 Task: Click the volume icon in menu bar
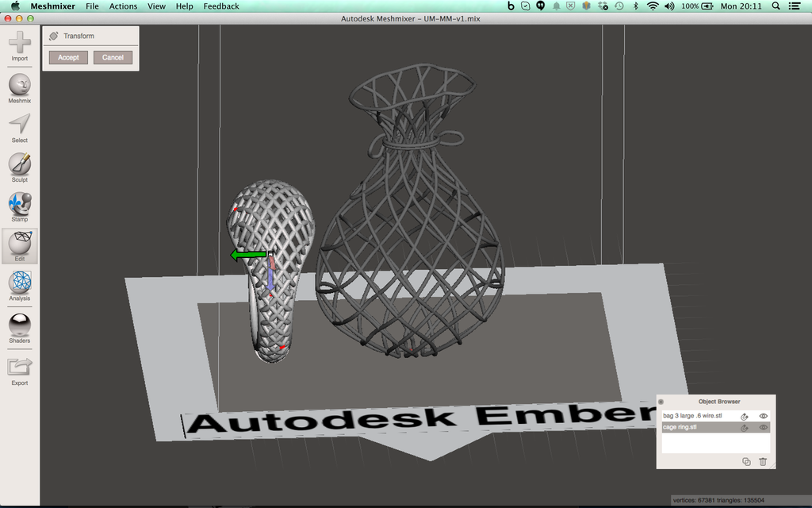point(669,6)
